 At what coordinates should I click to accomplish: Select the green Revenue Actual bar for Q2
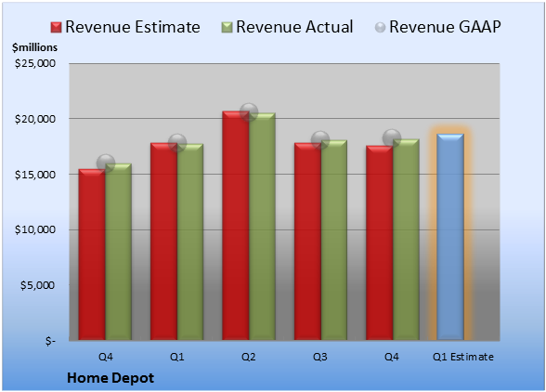point(262,227)
